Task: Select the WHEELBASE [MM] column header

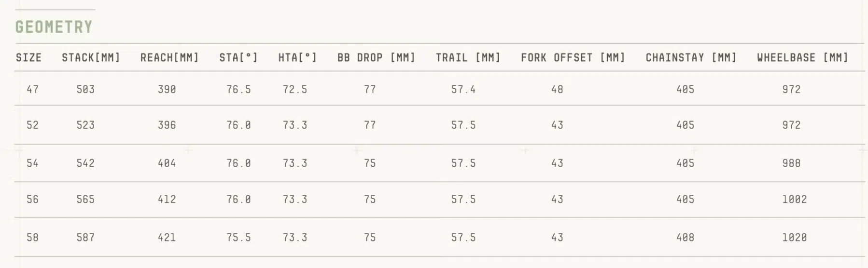Action: (802, 58)
